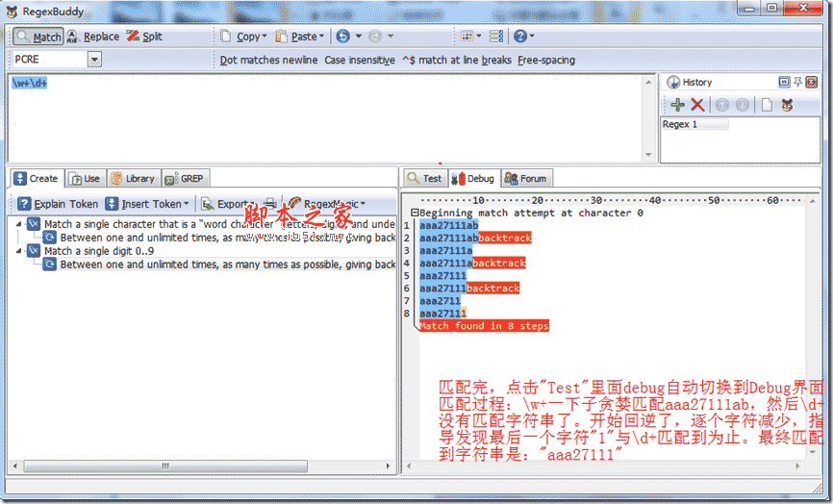Viewport: 833px width, 504px height.
Task: Select Regex 1 in History list
Action: (x=695, y=124)
